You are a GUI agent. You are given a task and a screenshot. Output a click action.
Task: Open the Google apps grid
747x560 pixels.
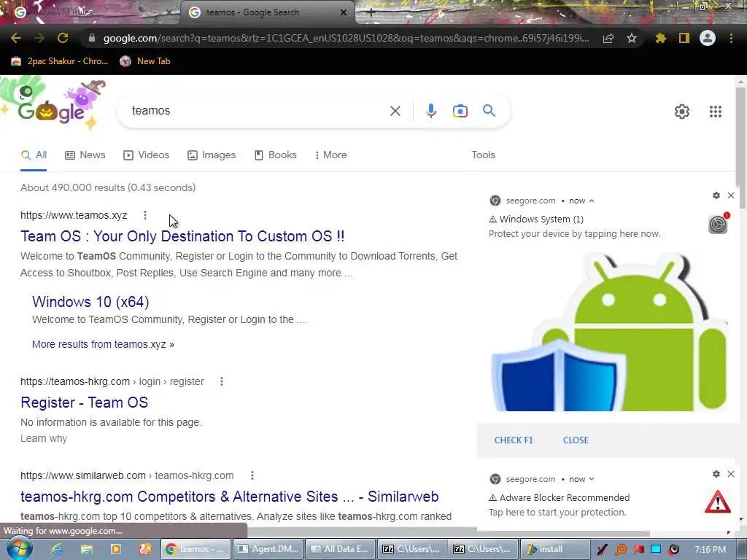(715, 112)
